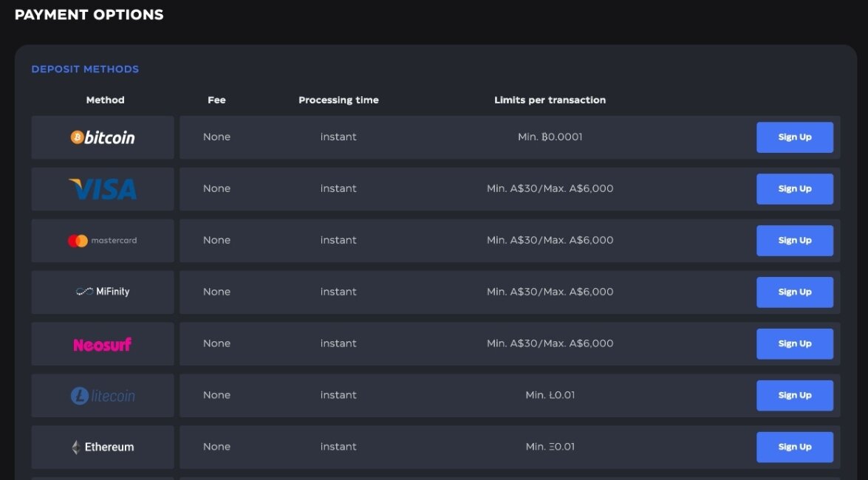Screen dimensions: 868x480
Task: Click the MiFinity row limit text
Action: pyautogui.click(x=550, y=292)
